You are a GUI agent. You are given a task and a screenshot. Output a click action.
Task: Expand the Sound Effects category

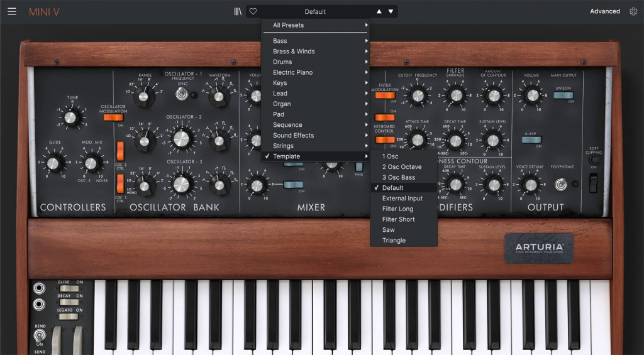tap(316, 136)
